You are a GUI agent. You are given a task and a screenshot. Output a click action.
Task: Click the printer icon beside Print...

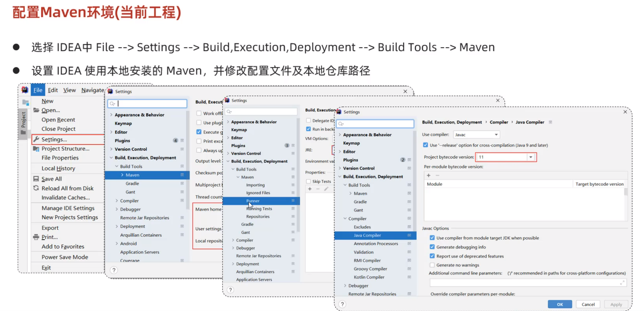point(36,237)
